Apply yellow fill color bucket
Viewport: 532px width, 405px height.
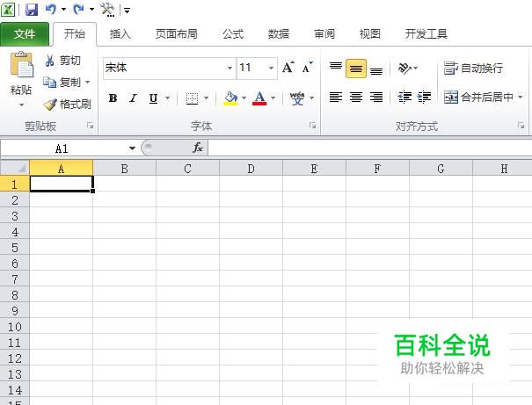tap(230, 98)
